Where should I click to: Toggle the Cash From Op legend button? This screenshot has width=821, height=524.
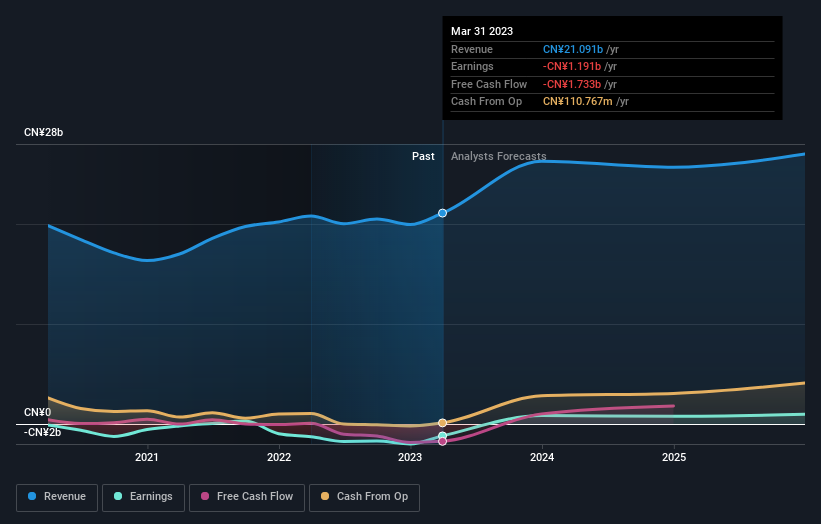(364, 497)
